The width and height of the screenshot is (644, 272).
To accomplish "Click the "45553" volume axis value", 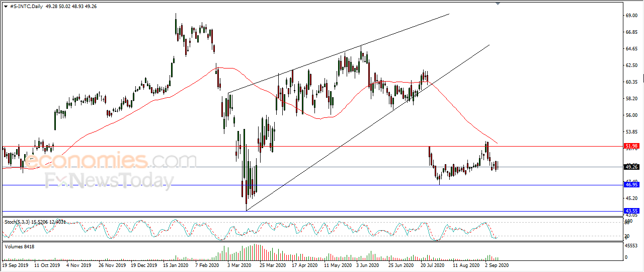I will (x=632, y=246).
